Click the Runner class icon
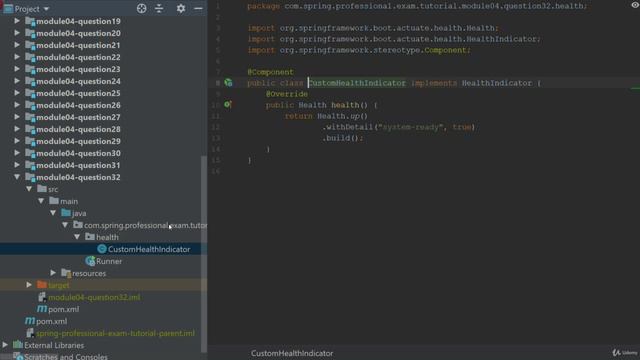Viewport: 640px width, 360px height. click(x=90, y=261)
